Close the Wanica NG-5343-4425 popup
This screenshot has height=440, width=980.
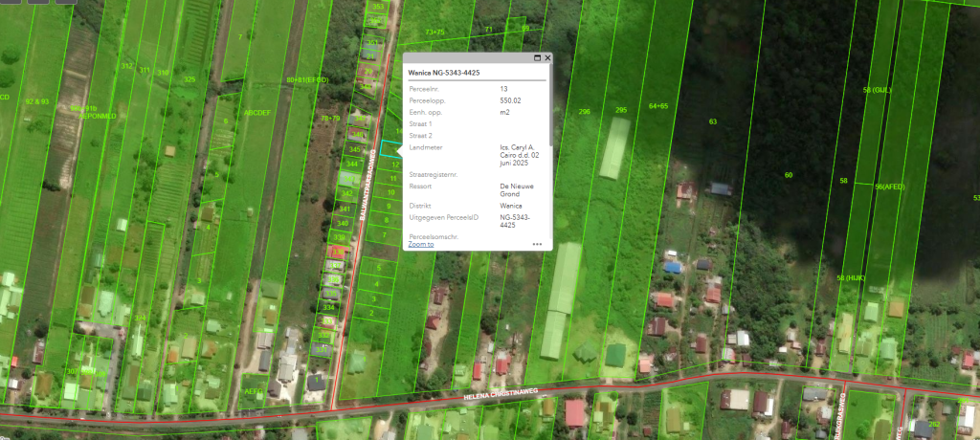[x=547, y=58]
